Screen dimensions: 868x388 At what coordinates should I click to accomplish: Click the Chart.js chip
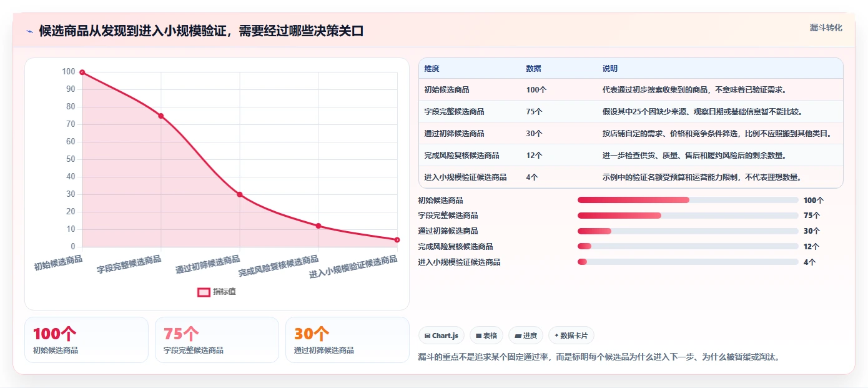[x=441, y=336]
